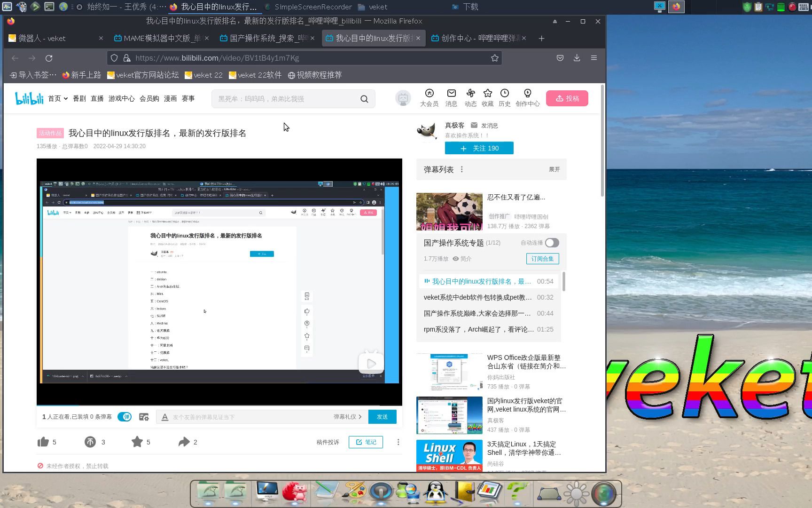This screenshot has height=508, width=812.
Task: Select 直播 in the Bilibili nav menu
Action: [97, 98]
